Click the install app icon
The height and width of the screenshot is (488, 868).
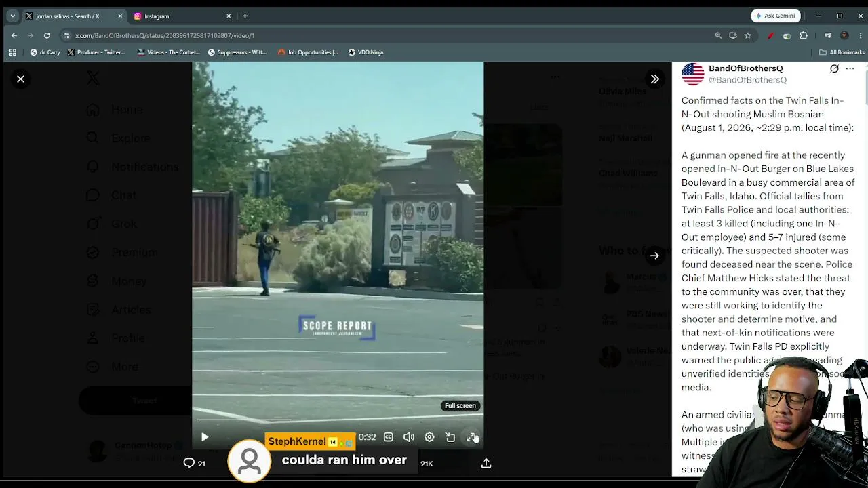click(x=733, y=35)
